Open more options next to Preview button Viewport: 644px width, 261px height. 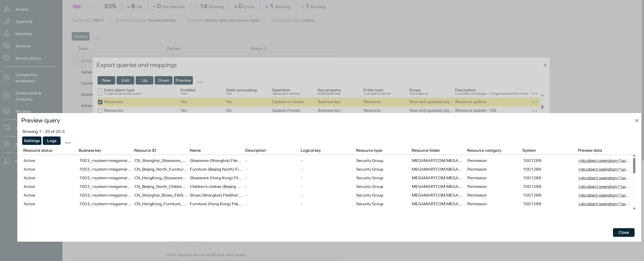coord(200,82)
